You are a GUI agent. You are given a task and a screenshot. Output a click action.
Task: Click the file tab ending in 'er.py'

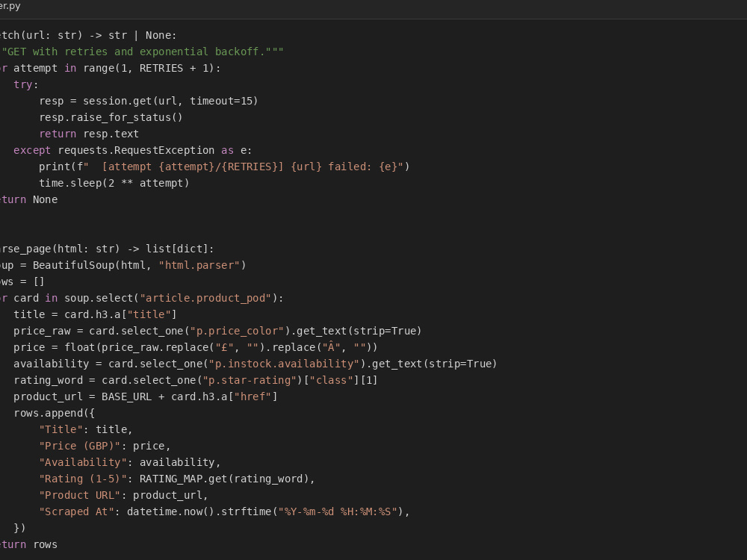10,6
